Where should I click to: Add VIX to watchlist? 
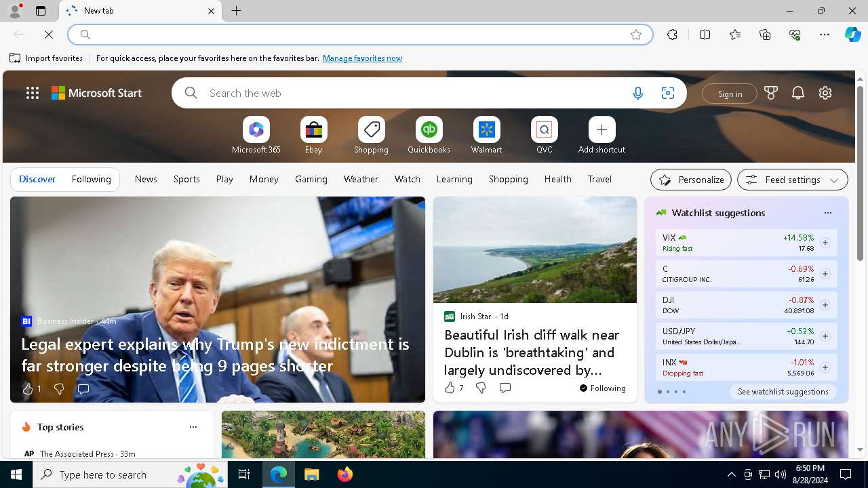coord(825,243)
